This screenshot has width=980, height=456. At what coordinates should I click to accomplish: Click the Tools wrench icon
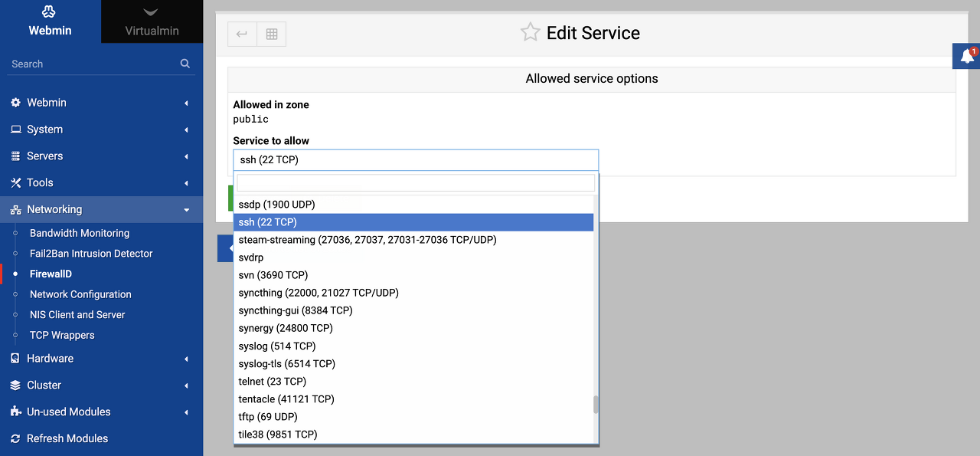click(15, 182)
